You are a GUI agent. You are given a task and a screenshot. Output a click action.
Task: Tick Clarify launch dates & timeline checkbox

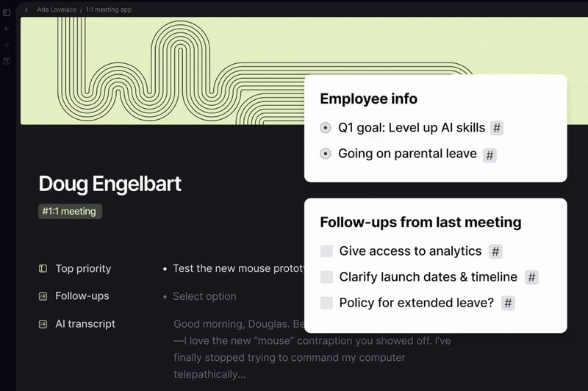[326, 277]
